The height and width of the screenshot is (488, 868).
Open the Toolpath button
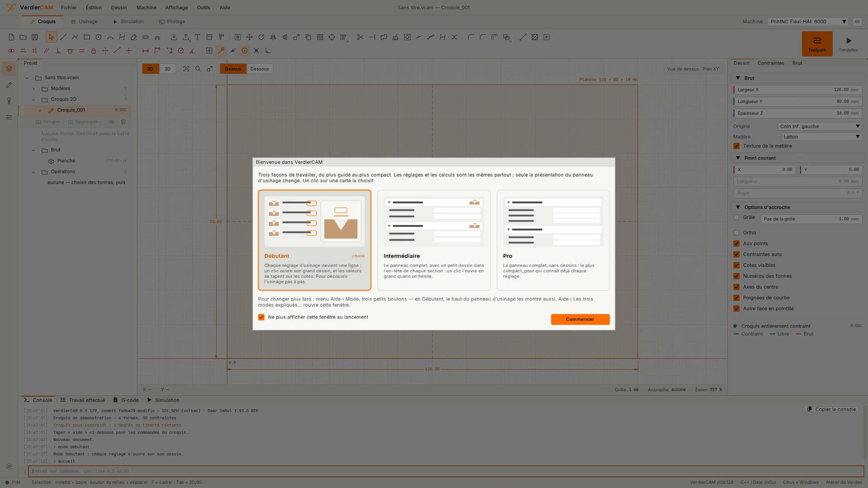pos(817,44)
